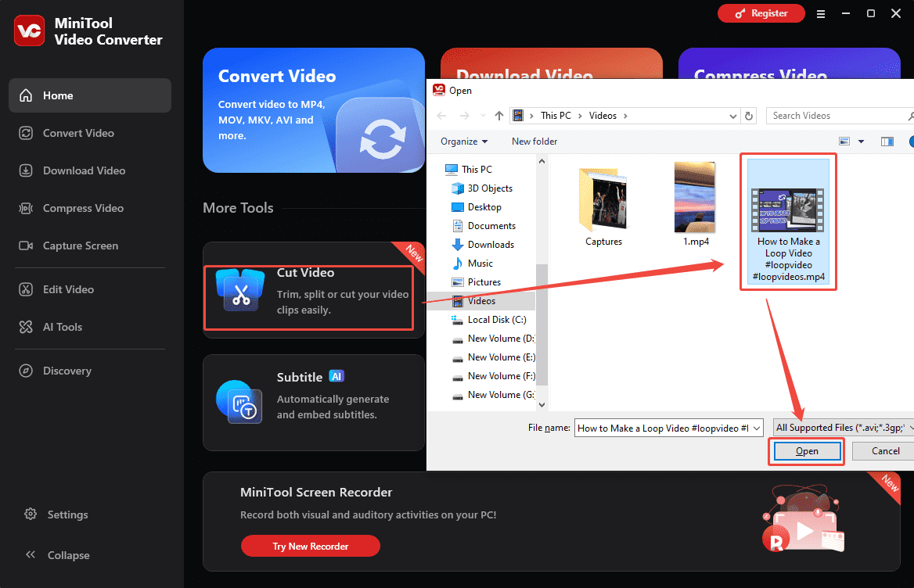This screenshot has height=588, width=914.
Task: Open the All Supported Files type dropdown
Action: tap(844, 428)
